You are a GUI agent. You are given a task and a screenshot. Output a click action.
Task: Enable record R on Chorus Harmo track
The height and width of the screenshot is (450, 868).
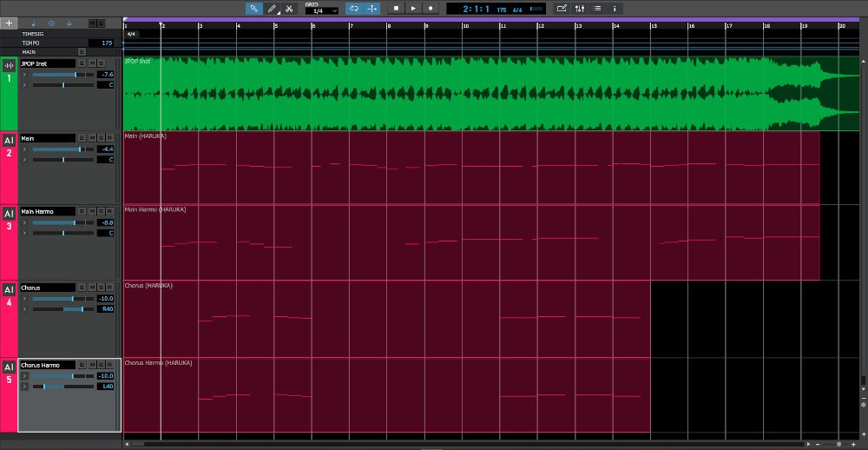click(109, 365)
